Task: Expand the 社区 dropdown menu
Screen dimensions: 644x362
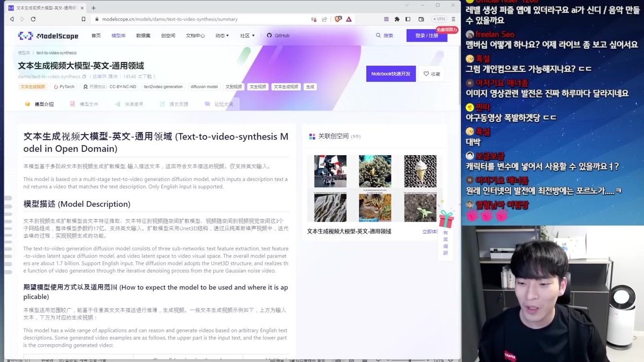Action: (247, 35)
